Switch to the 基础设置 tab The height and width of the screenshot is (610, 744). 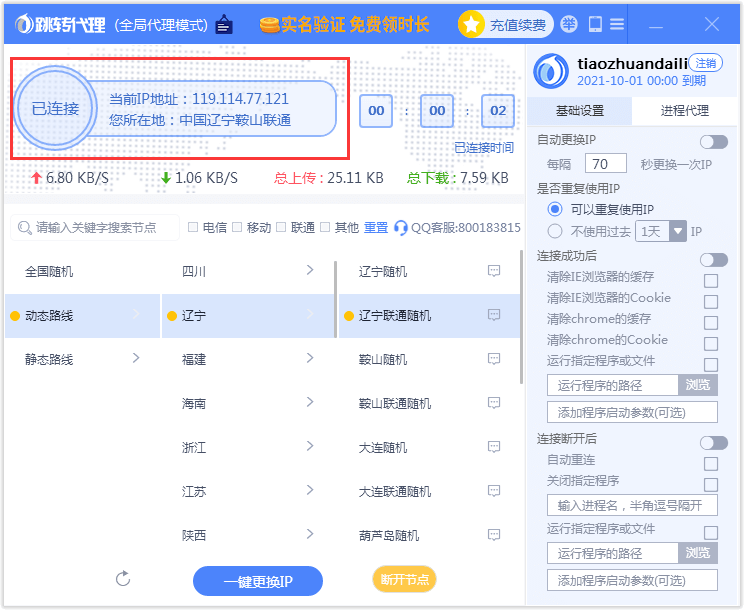pos(580,111)
